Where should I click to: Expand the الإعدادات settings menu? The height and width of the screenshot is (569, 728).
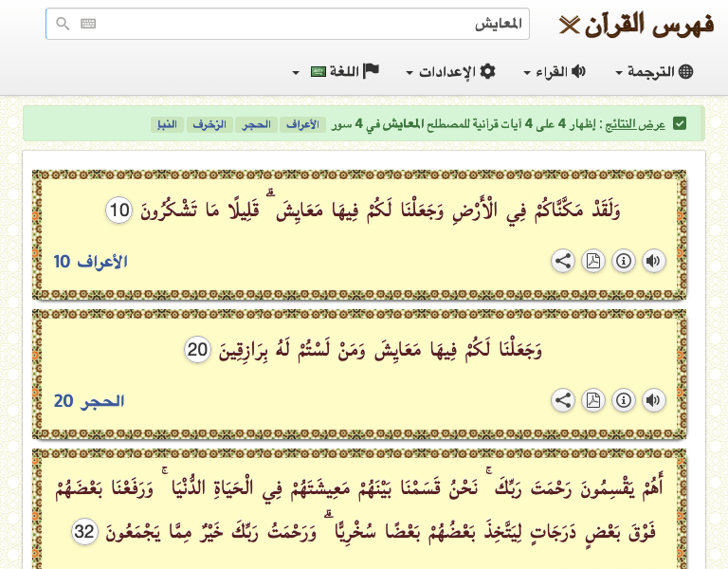coord(451,72)
